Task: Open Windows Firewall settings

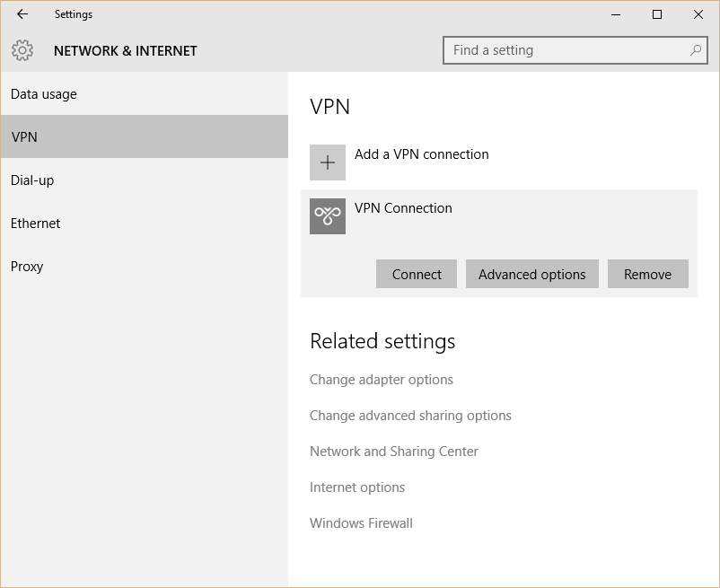Action: (360, 522)
